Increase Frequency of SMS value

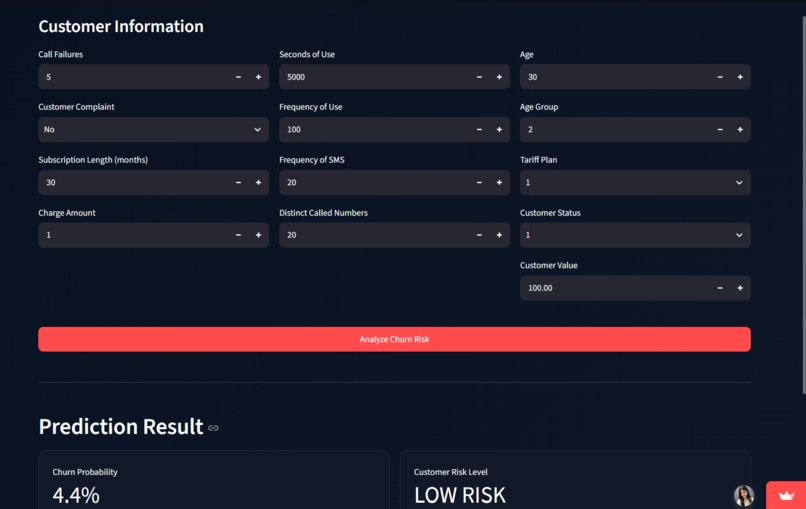(499, 183)
